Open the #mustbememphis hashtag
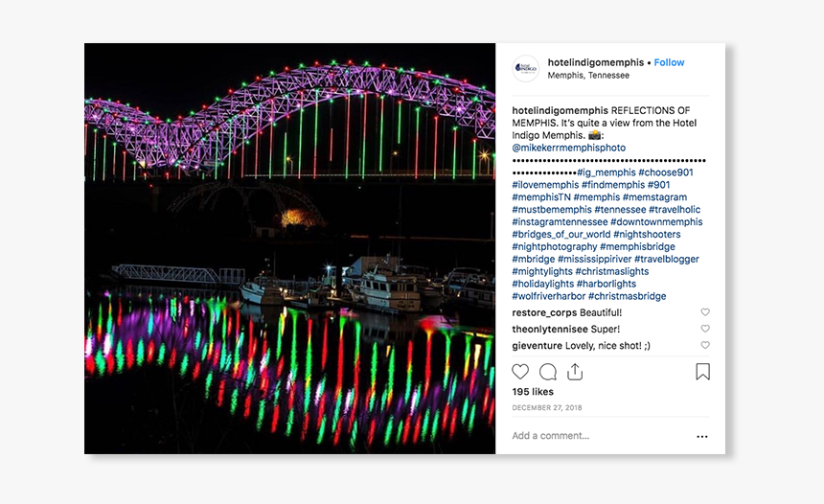The width and height of the screenshot is (824, 504). [x=552, y=210]
